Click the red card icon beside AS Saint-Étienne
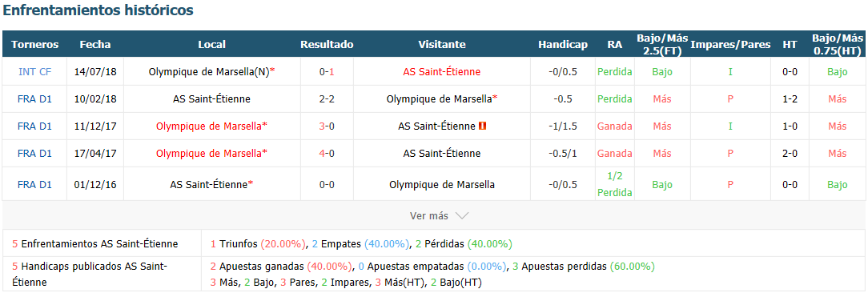Screen dimensions: 868x293 [482, 126]
